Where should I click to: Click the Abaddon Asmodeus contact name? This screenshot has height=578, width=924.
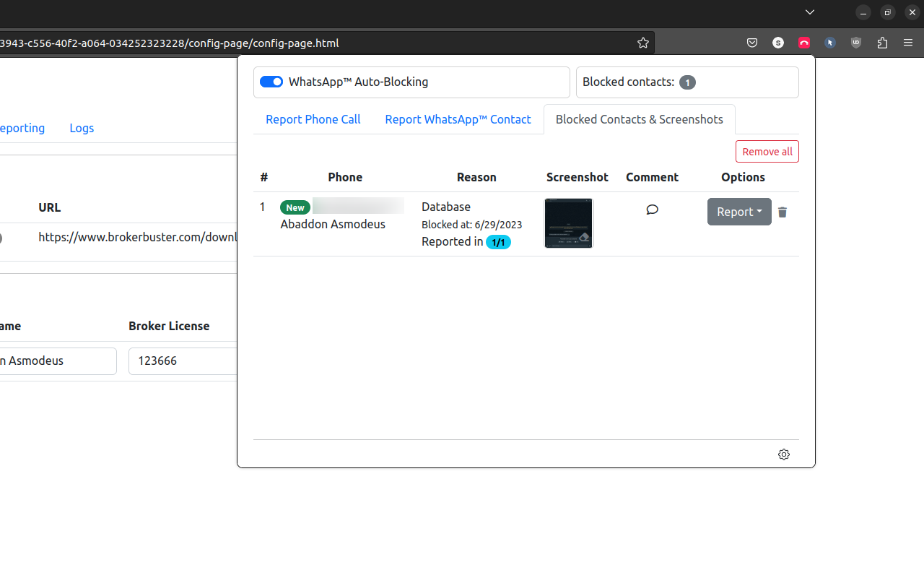(333, 224)
